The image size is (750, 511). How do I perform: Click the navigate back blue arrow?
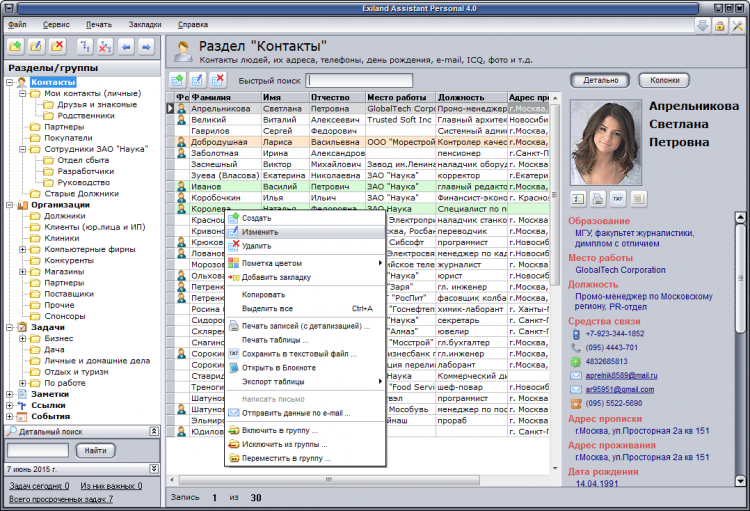point(127,46)
